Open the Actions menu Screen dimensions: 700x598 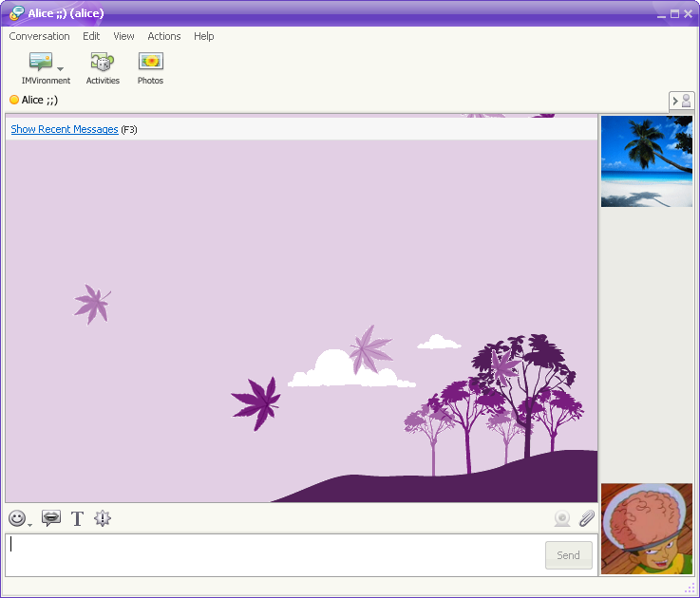tap(163, 36)
